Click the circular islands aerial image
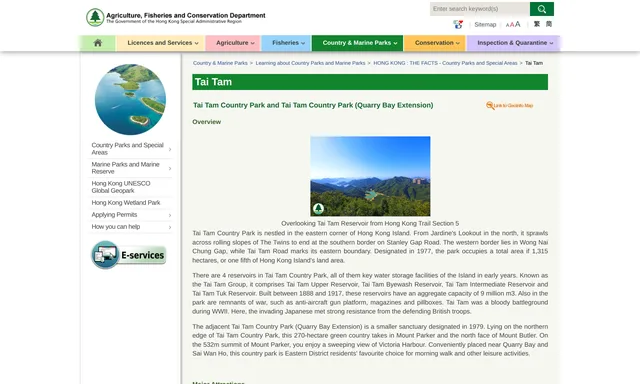640x384 pixels. (130, 99)
